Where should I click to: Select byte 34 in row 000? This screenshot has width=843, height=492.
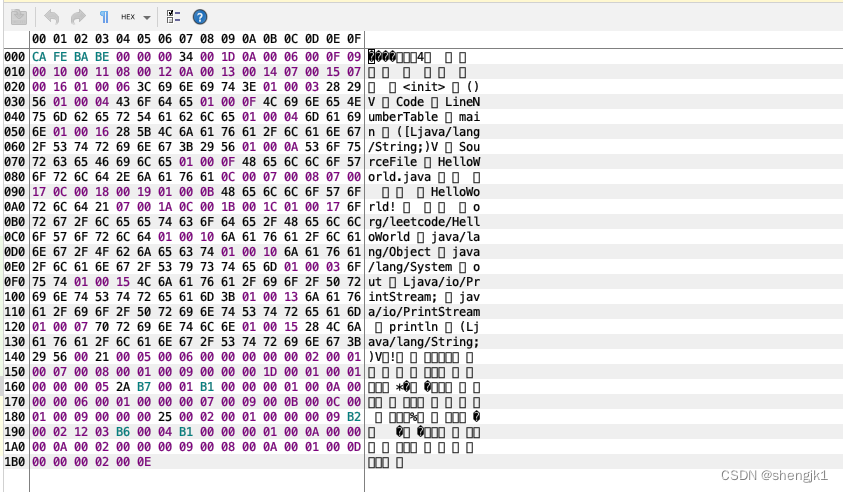pos(185,57)
